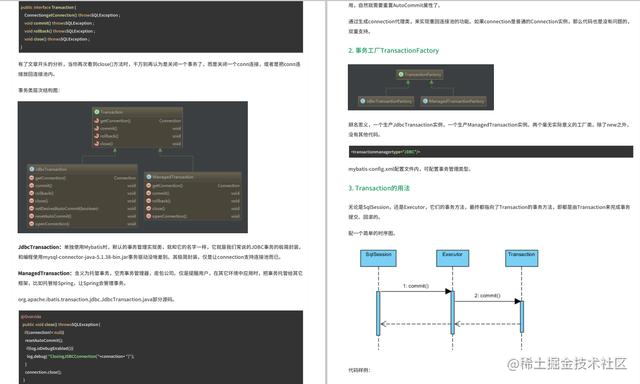640x384 pixels.
Task: Pick openConnection() method icon in ManagedTransaction box
Action: (x=149, y=216)
